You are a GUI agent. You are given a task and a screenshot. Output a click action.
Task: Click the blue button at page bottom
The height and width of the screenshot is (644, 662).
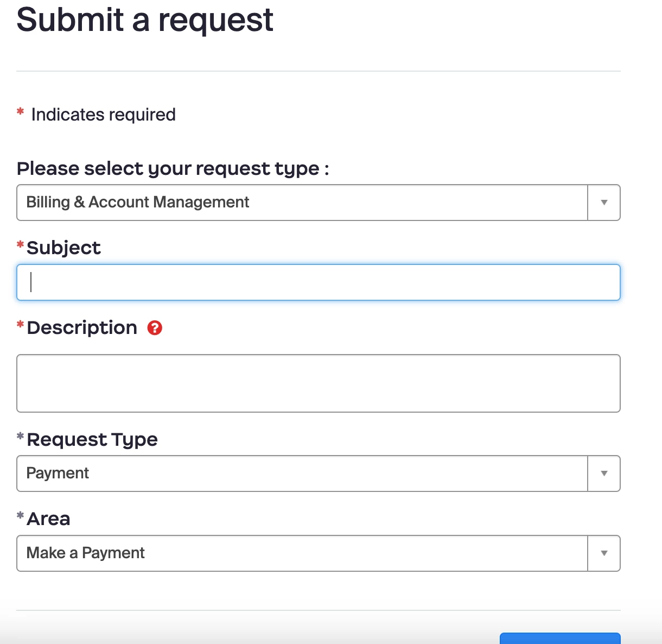click(x=560, y=638)
